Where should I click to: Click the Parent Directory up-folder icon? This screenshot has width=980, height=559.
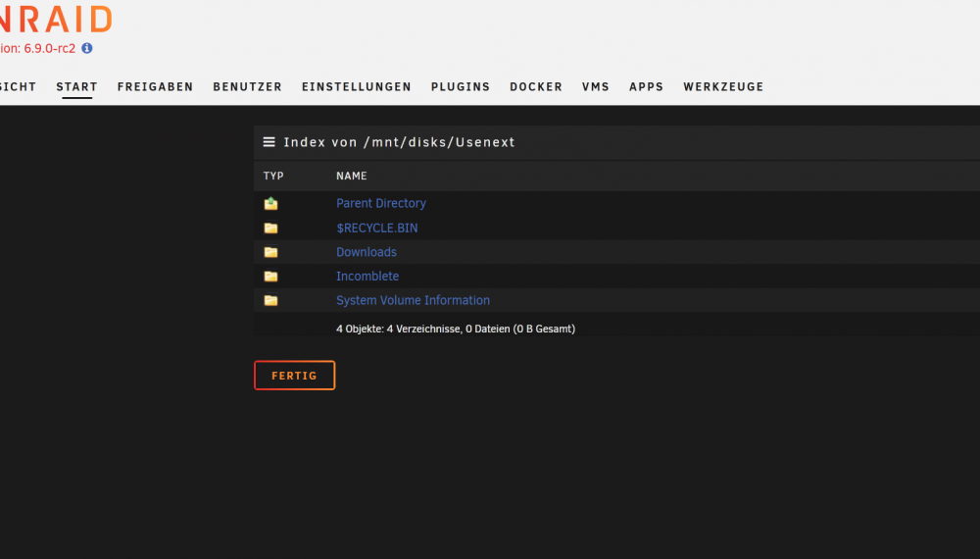(270, 203)
